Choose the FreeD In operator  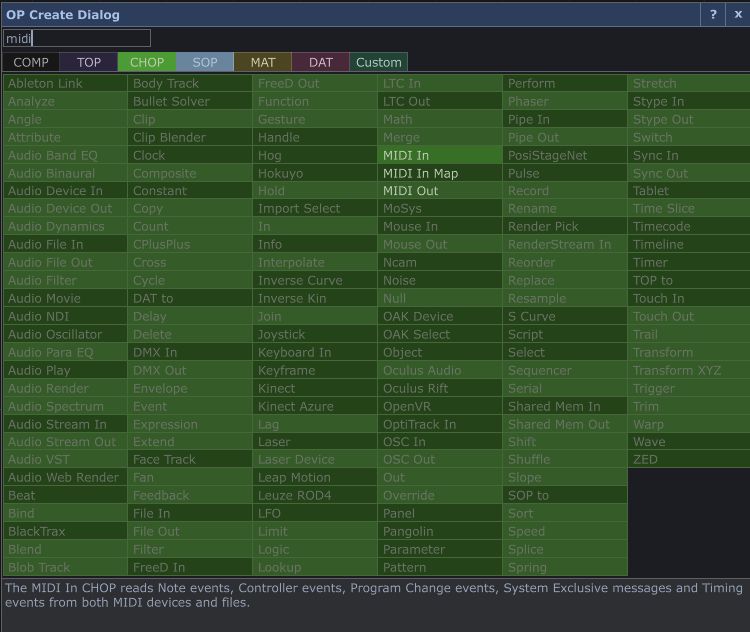190,567
